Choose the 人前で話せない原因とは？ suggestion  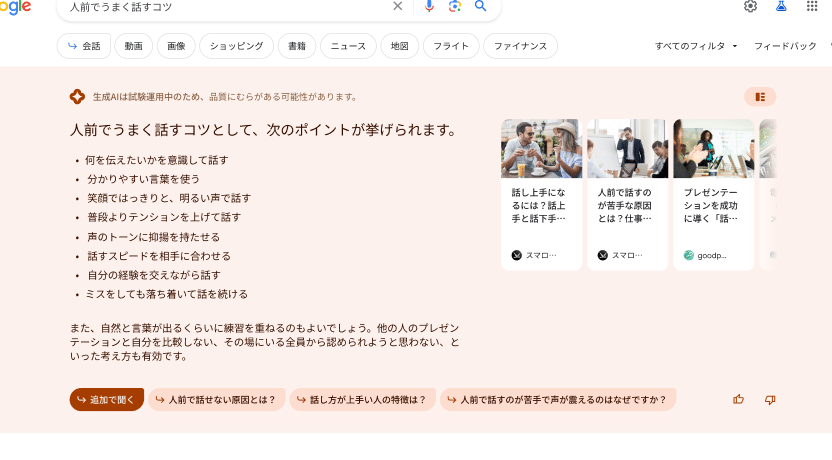217,400
